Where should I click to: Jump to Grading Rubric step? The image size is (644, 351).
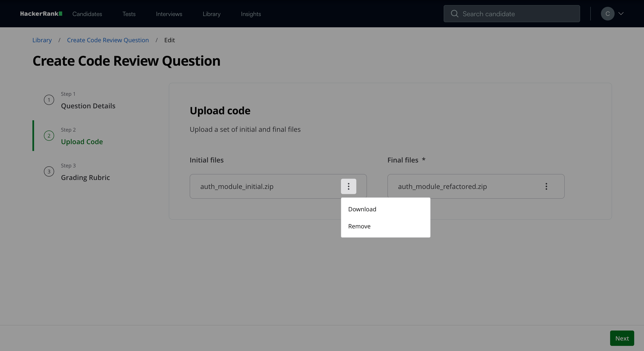pos(85,177)
